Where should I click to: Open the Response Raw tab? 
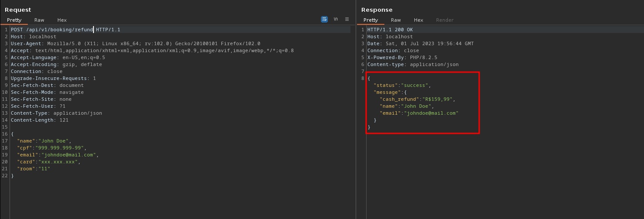(x=396, y=20)
